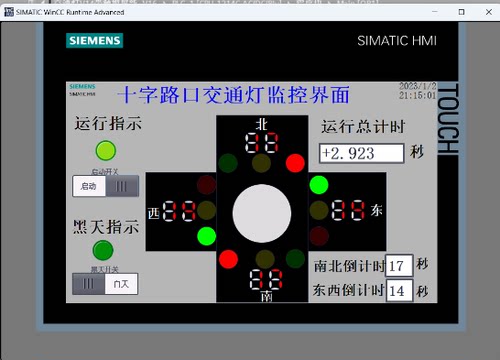This screenshot has height=360, width=500.
Task: Click the north seven-segment countdown display
Action: coord(262,143)
